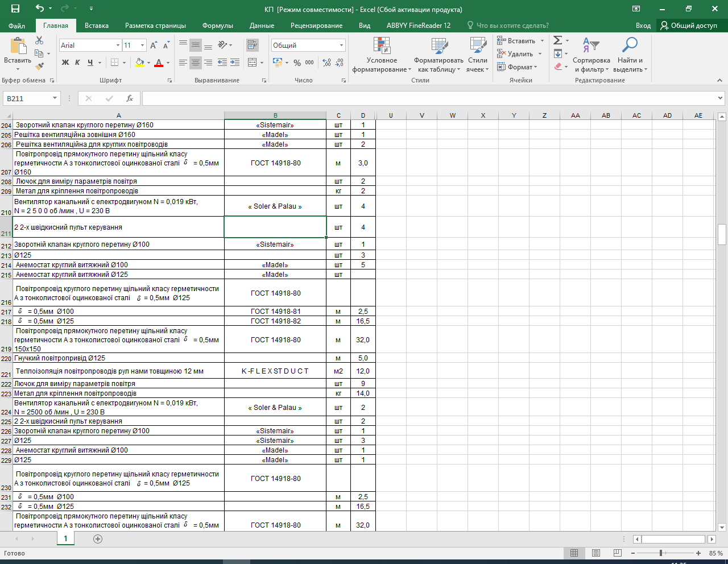Switch to the Разметка страницы tab

pyautogui.click(x=155, y=26)
